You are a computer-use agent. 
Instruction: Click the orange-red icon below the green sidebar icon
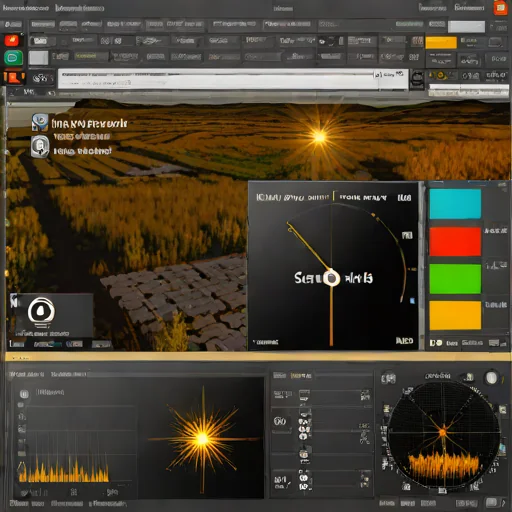[x=14, y=78]
